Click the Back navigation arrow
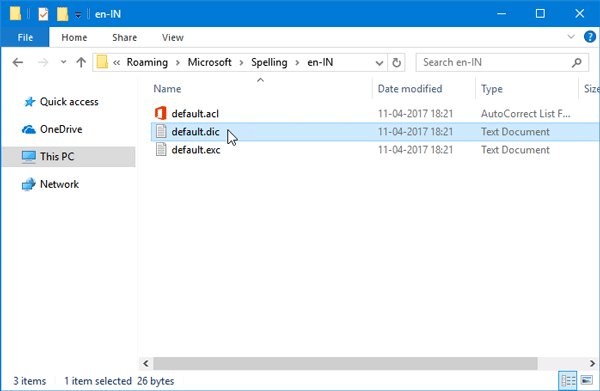The image size is (600, 391). pyautogui.click(x=18, y=62)
